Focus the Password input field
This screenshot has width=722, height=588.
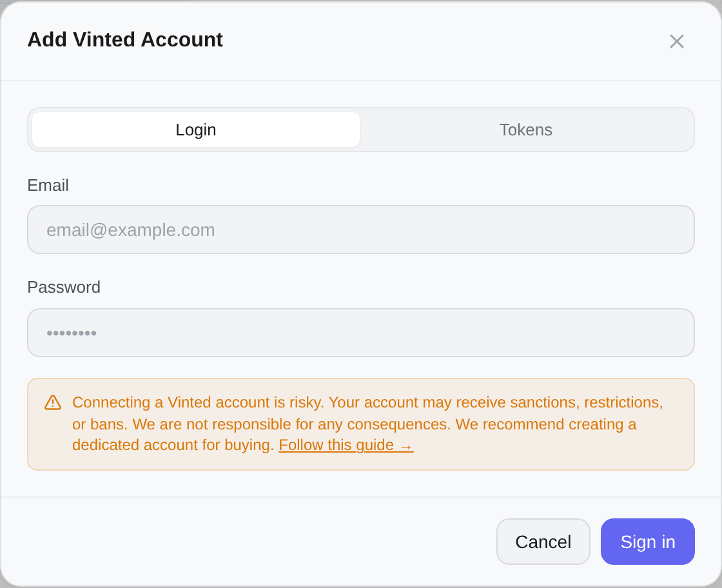pyautogui.click(x=361, y=333)
